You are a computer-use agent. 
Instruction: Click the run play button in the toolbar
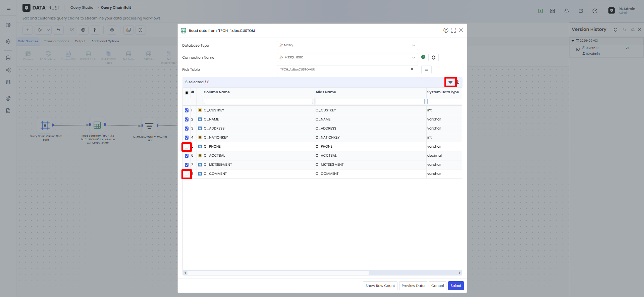pos(40,30)
